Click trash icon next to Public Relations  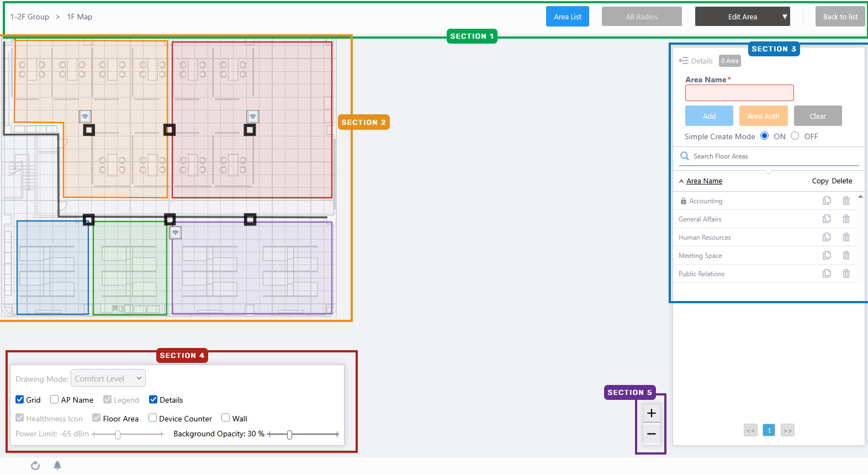click(846, 274)
